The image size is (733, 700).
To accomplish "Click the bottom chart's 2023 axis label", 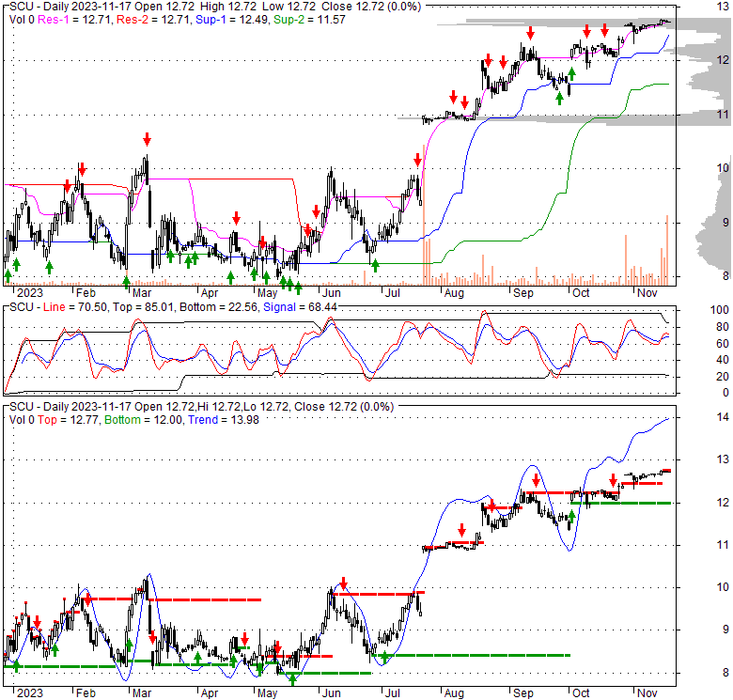I will 29,693.
